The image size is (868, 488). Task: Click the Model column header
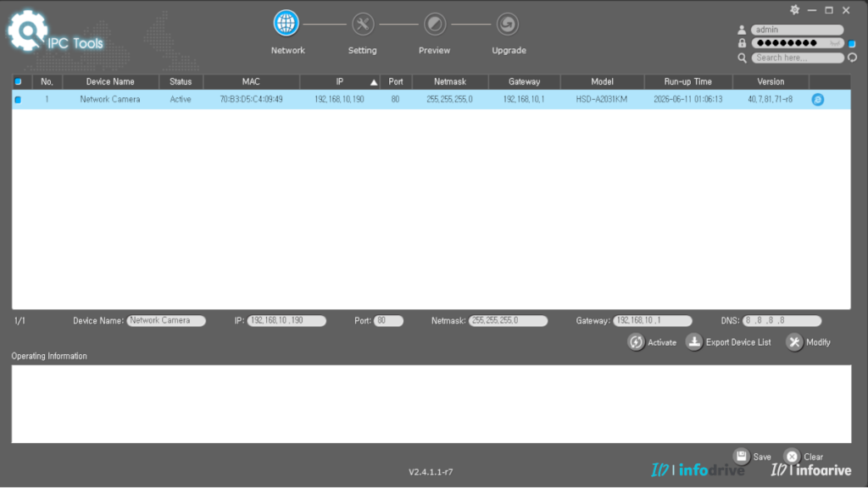(x=602, y=82)
